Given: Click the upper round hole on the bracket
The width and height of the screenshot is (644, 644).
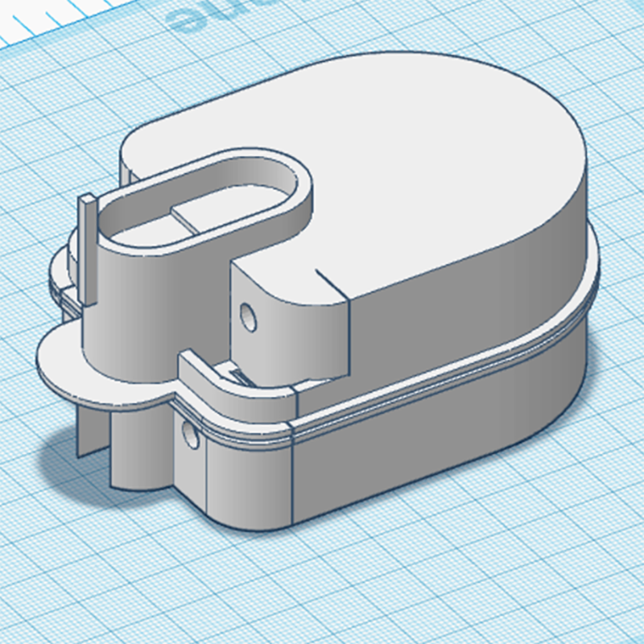Looking at the screenshot, I should click(x=250, y=316).
